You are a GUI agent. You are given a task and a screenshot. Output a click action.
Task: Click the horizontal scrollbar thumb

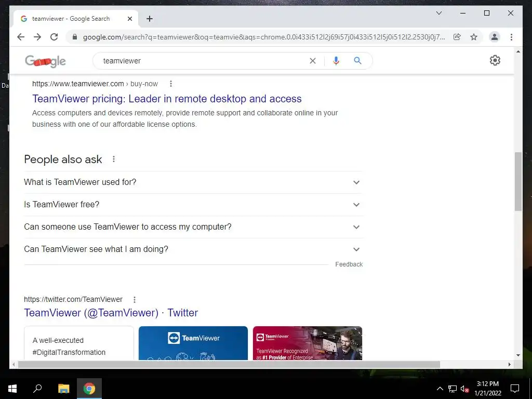229,364
